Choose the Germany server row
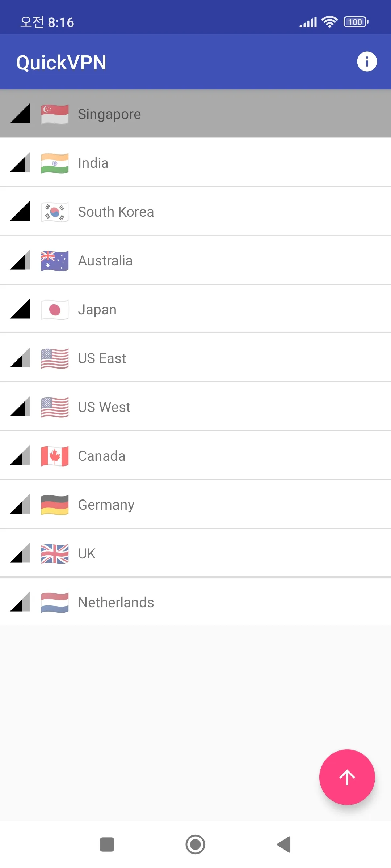 point(195,504)
